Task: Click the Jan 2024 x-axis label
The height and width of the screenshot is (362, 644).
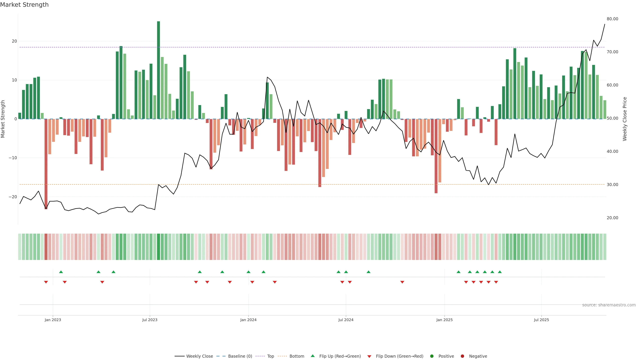Action: point(248,320)
